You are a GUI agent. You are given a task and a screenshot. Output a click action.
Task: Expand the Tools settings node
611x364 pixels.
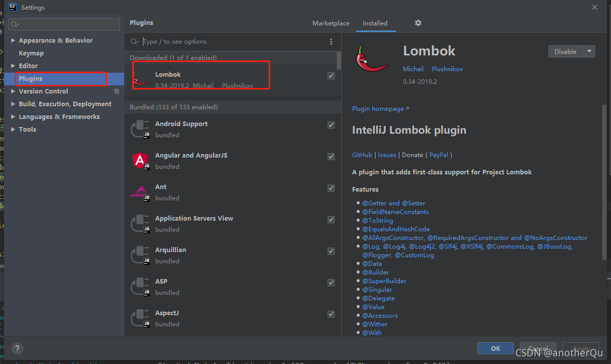click(13, 130)
